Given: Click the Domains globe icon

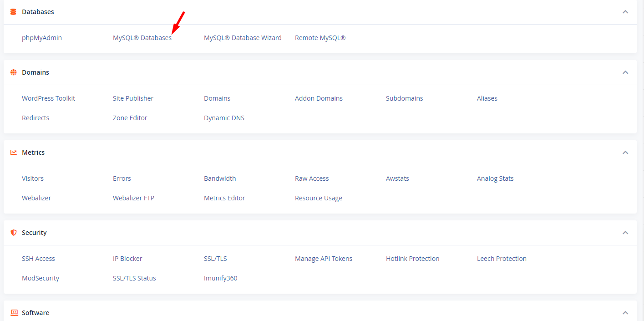Looking at the screenshot, I should coord(14,72).
